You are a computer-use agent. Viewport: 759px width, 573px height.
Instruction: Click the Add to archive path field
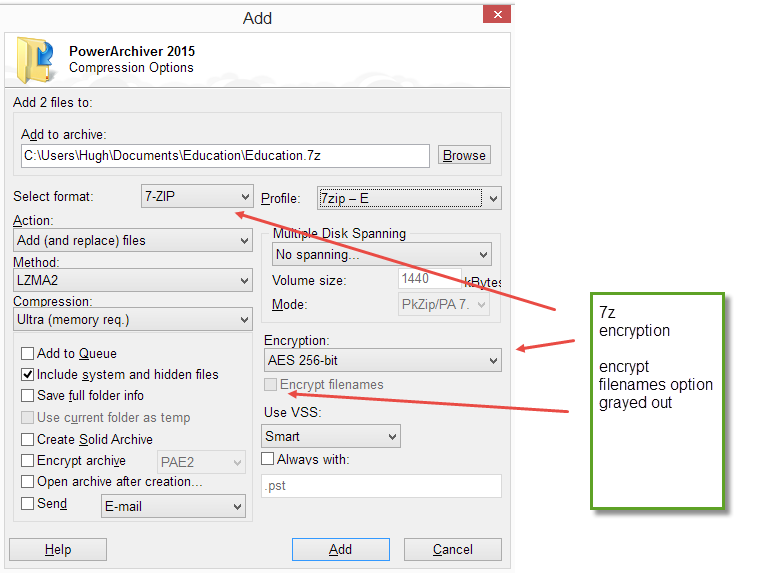pyautogui.click(x=225, y=156)
